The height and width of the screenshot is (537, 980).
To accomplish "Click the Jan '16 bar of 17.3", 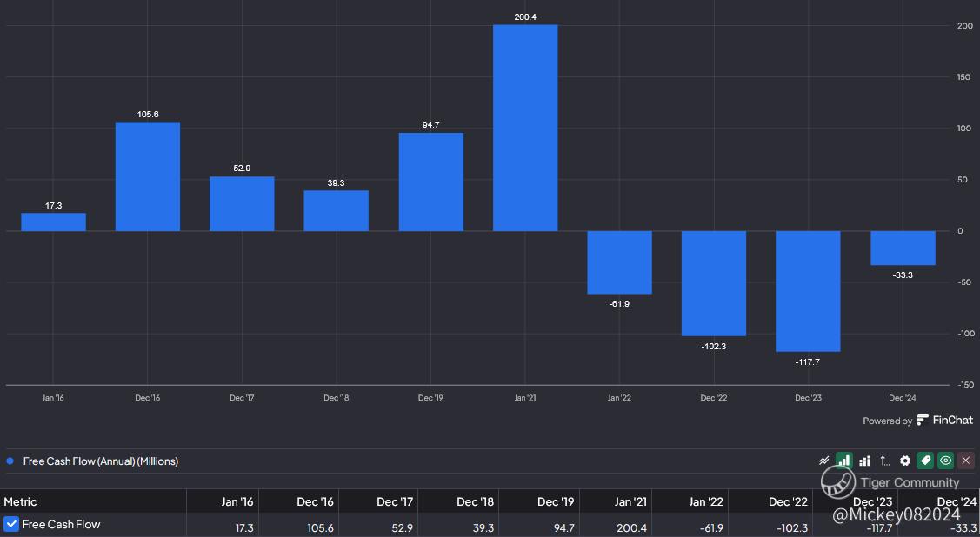I will 53,222.
